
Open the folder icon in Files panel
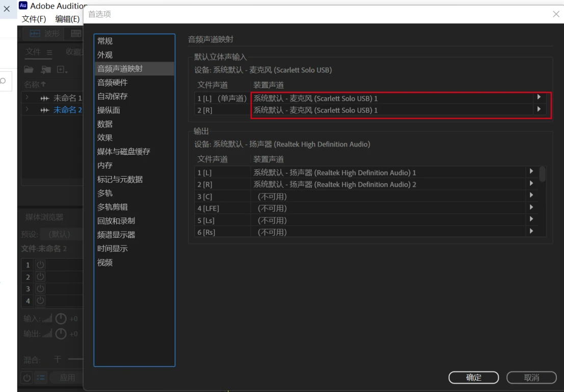29,69
